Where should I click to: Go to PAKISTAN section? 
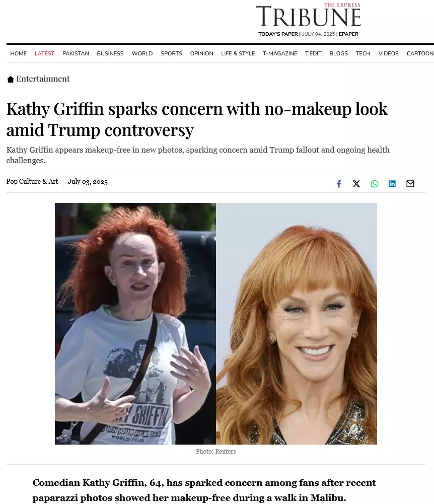click(76, 53)
